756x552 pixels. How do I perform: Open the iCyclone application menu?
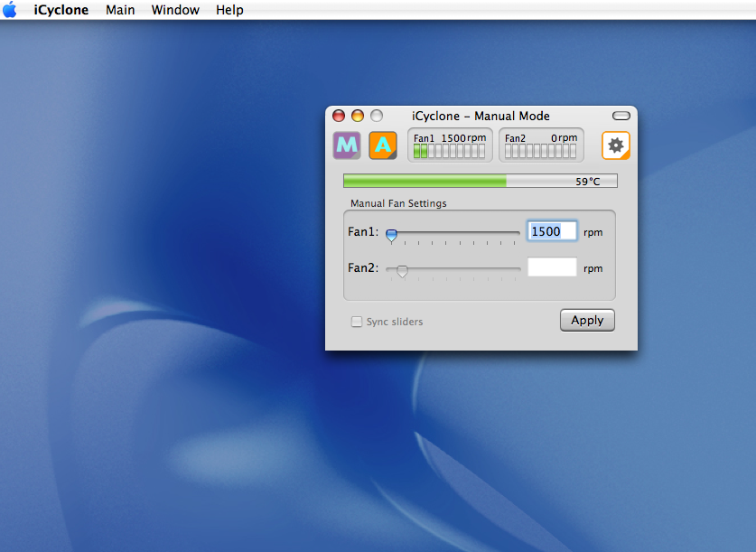[x=61, y=10]
